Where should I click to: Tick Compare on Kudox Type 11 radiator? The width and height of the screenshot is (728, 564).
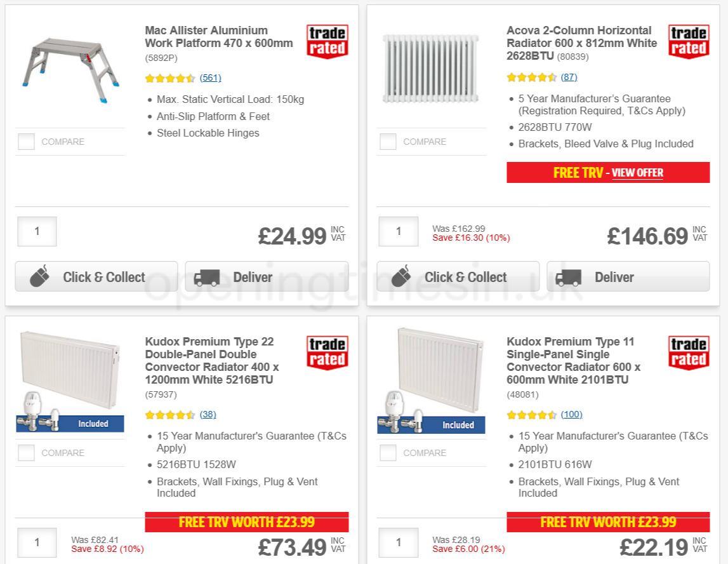(387, 452)
